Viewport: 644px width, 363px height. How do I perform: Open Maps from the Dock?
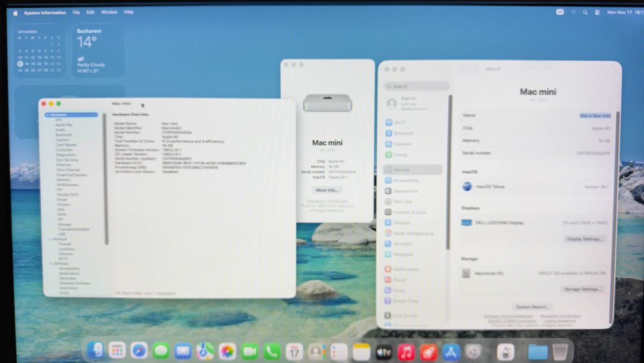click(x=205, y=351)
